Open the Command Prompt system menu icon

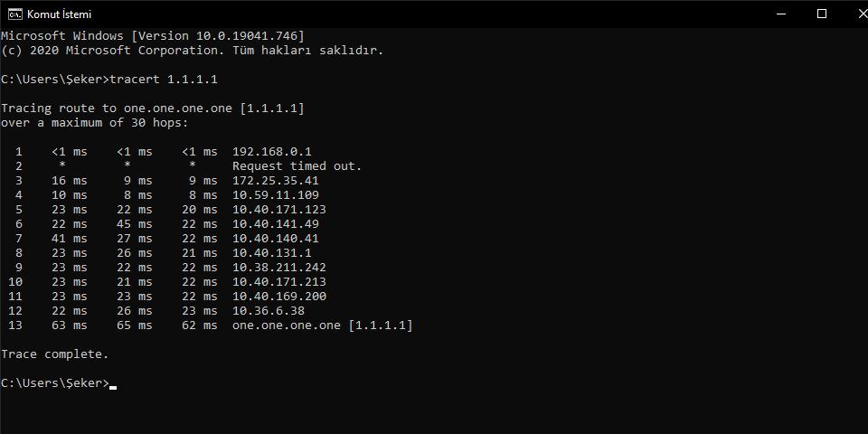pyautogui.click(x=15, y=14)
